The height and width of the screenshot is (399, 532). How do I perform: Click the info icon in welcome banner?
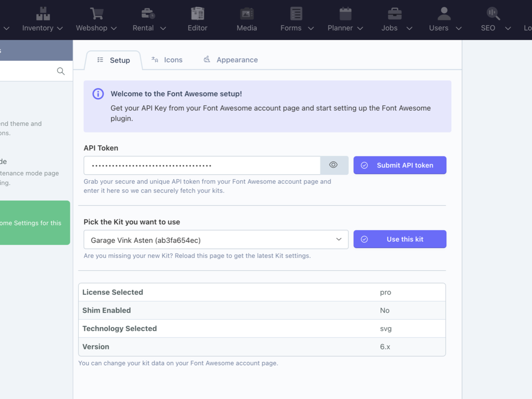point(98,94)
